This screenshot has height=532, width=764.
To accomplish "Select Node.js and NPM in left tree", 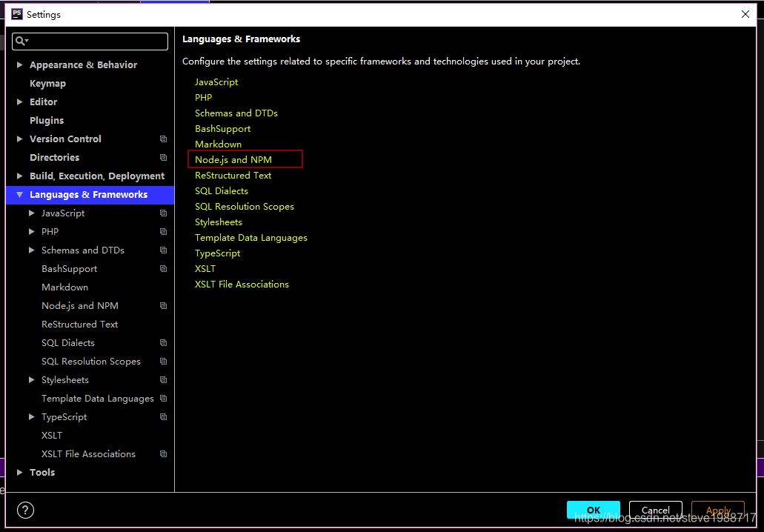I will pos(80,306).
